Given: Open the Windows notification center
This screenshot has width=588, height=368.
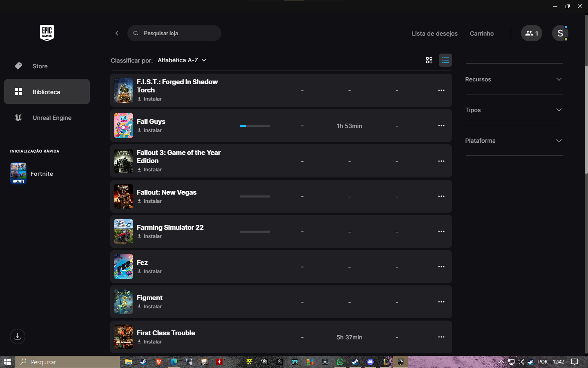Looking at the screenshot, I should (575, 362).
